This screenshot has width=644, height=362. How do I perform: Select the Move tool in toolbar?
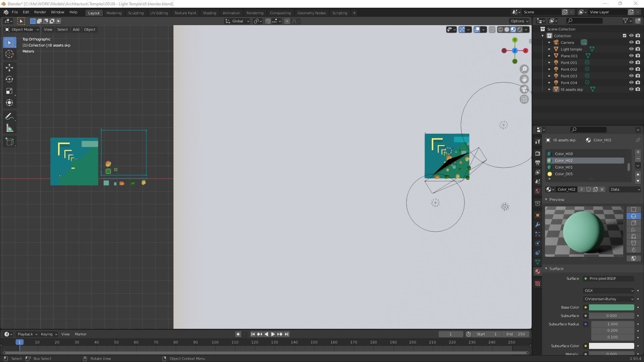point(9,68)
